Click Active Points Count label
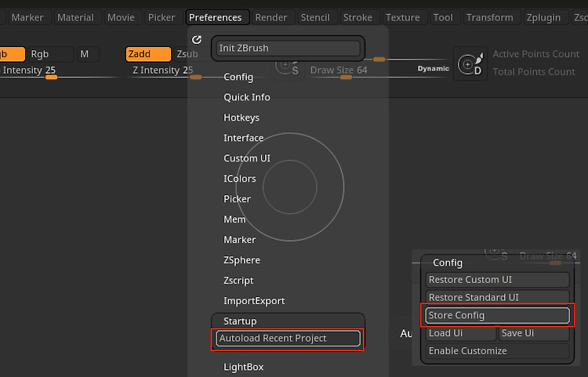 coord(536,54)
